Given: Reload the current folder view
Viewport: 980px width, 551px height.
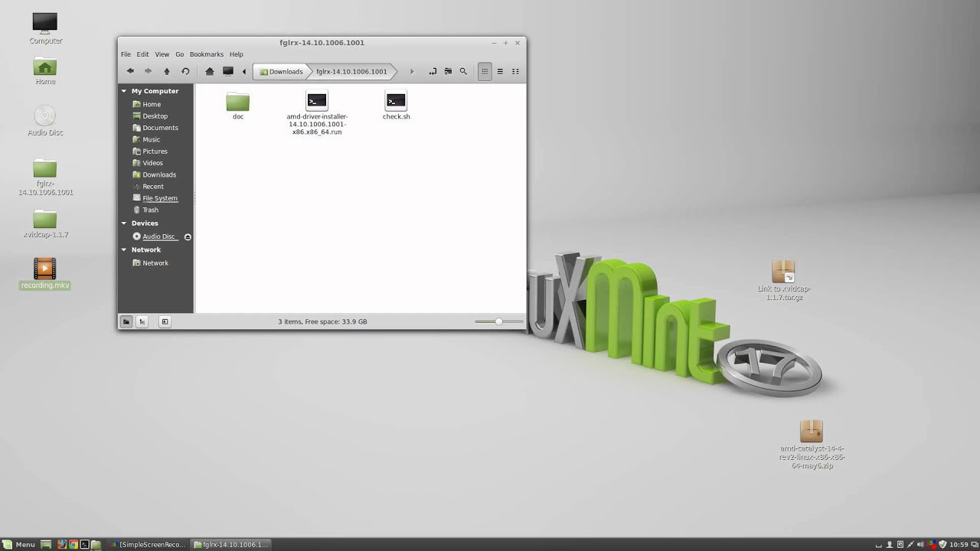Looking at the screenshot, I should pyautogui.click(x=185, y=71).
